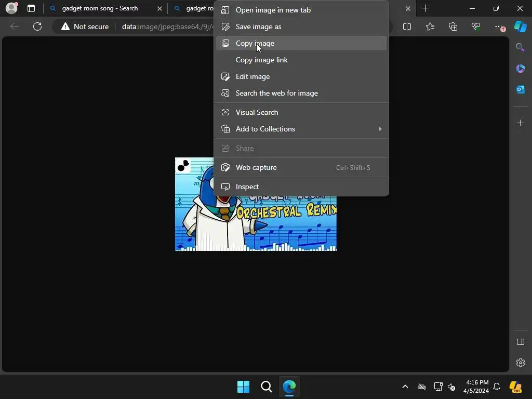This screenshot has height=399, width=532.
Task: Toggle sidebar panel layout icon
Action: 520,342
